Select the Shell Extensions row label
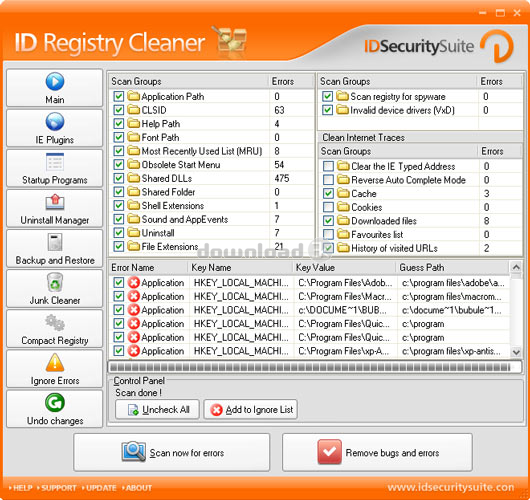The height and width of the screenshot is (500, 530). click(x=173, y=206)
